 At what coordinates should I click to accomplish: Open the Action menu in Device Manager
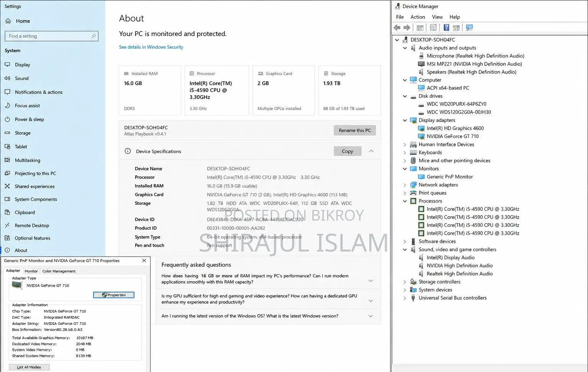pyautogui.click(x=418, y=17)
